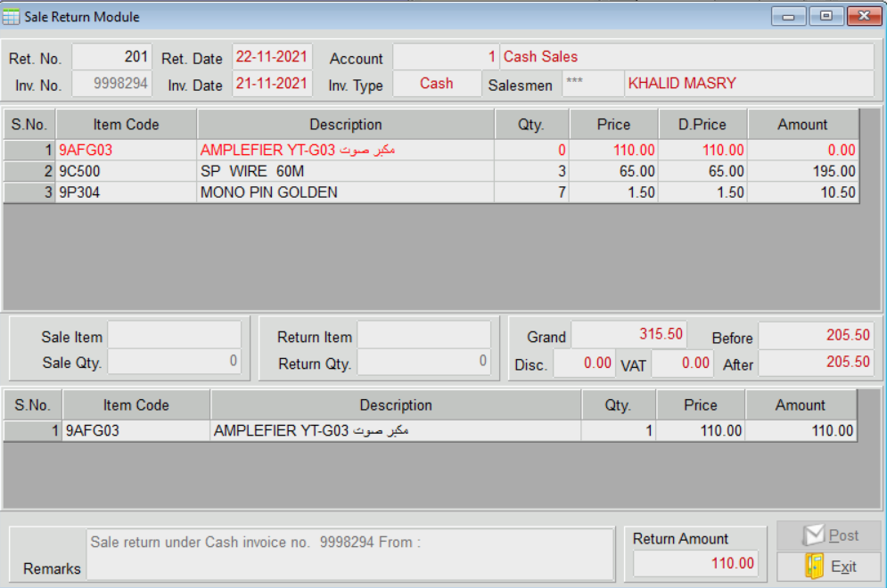Viewport: 887px width, 588px height.
Task: Click the Account name field Cash Sales
Action: click(x=686, y=57)
